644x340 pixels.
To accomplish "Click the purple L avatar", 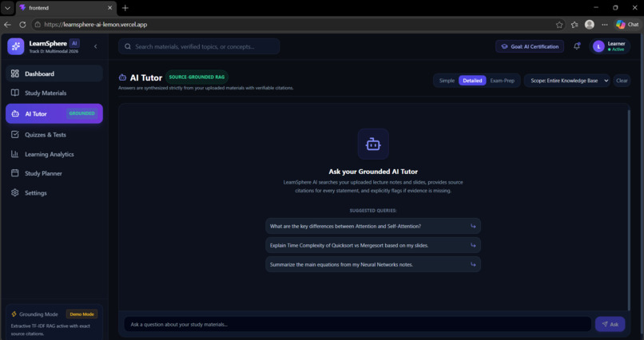I will [598, 47].
